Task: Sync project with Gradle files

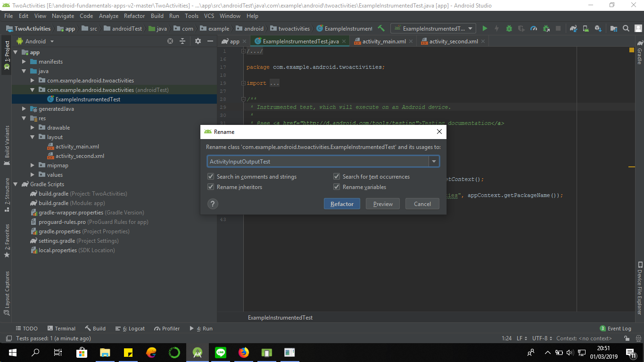Action: (x=573, y=28)
